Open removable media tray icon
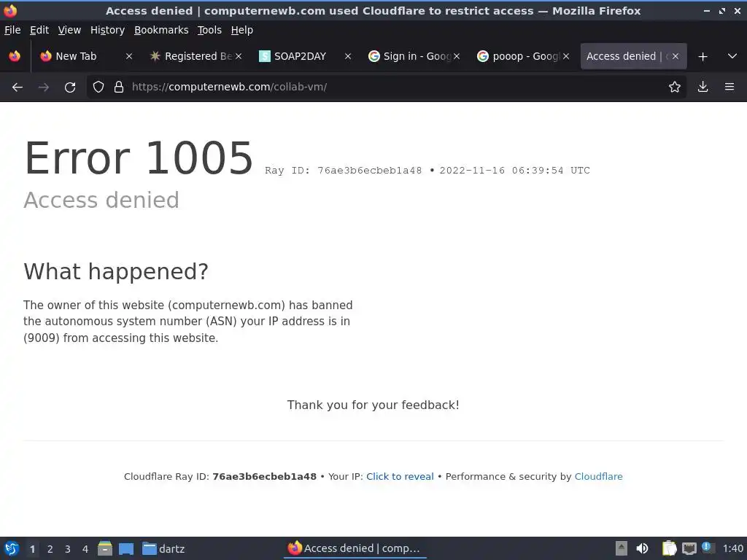747x560 pixels. pyautogui.click(x=622, y=548)
